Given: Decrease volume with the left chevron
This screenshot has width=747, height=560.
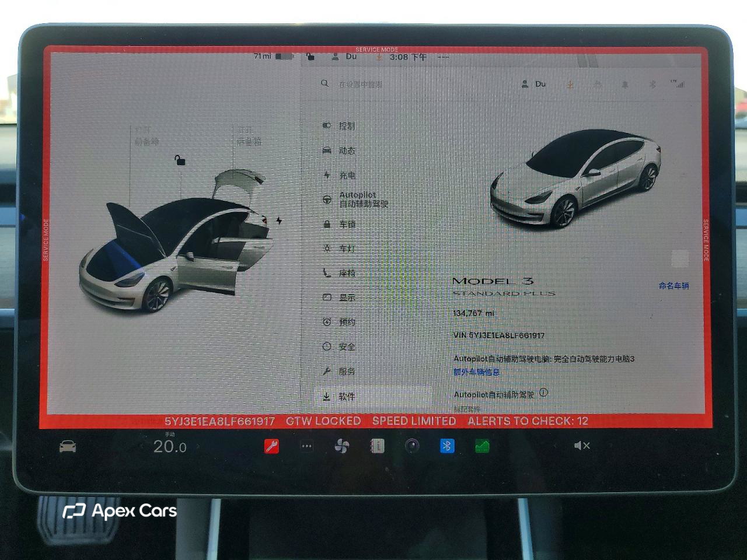Looking at the screenshot, I should click(x=554, y=446).
